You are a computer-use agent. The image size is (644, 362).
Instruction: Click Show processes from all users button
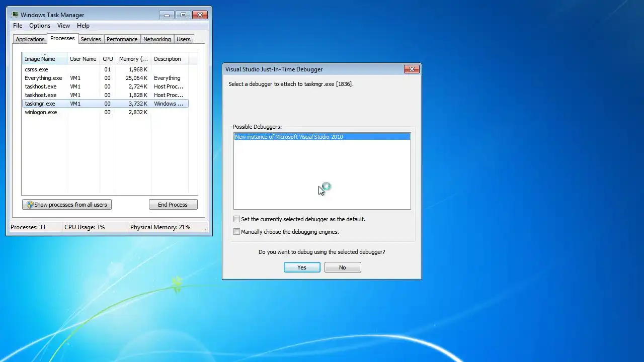click(66, 205)
